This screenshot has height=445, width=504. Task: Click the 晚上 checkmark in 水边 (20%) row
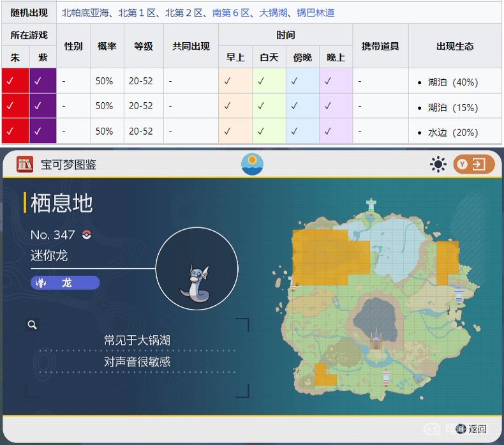(x=327, y=131)
